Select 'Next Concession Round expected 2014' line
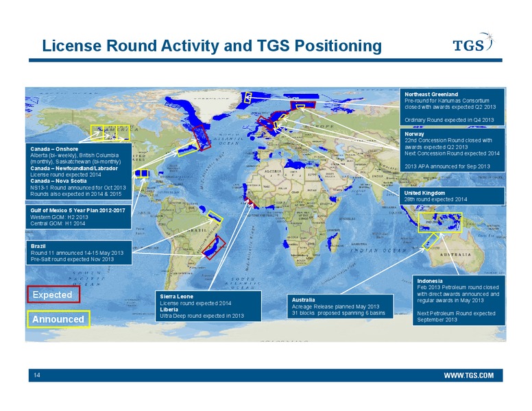Image resolution: width=532 pixels, height=411 pixels. 452,153
